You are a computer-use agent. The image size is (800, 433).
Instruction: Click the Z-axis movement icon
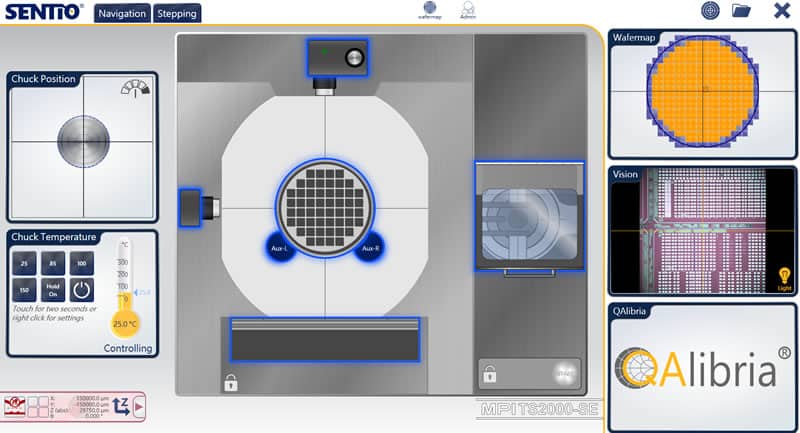(119, 406)
